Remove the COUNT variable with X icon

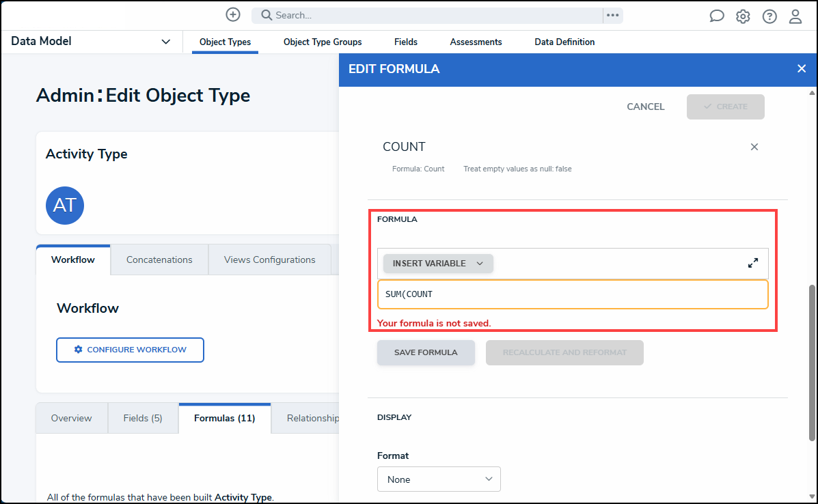coord(754,147)
